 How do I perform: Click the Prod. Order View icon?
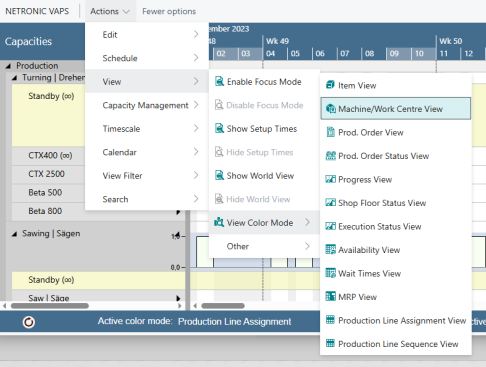(x=330, y=132)
